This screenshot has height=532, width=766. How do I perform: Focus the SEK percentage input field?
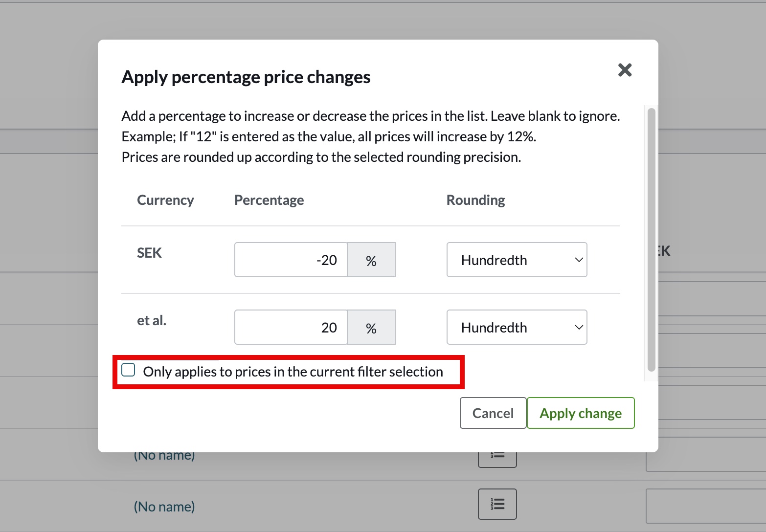(x=291, y=260)
